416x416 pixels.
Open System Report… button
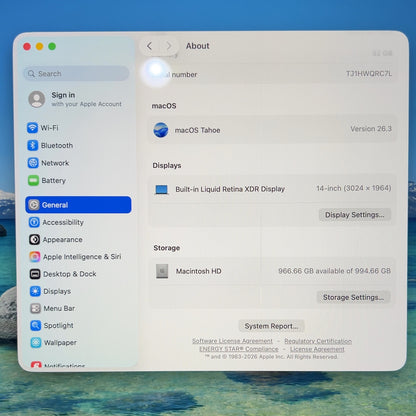[271, 326]
